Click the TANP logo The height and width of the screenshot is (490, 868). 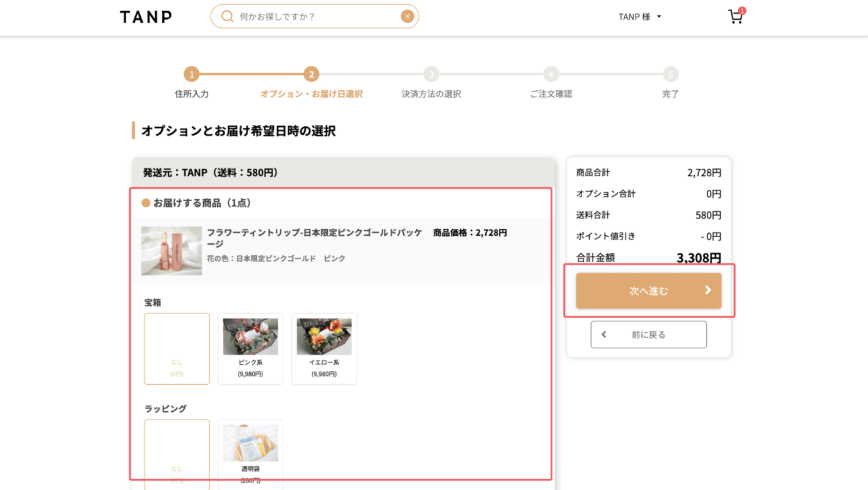point(146,17)
